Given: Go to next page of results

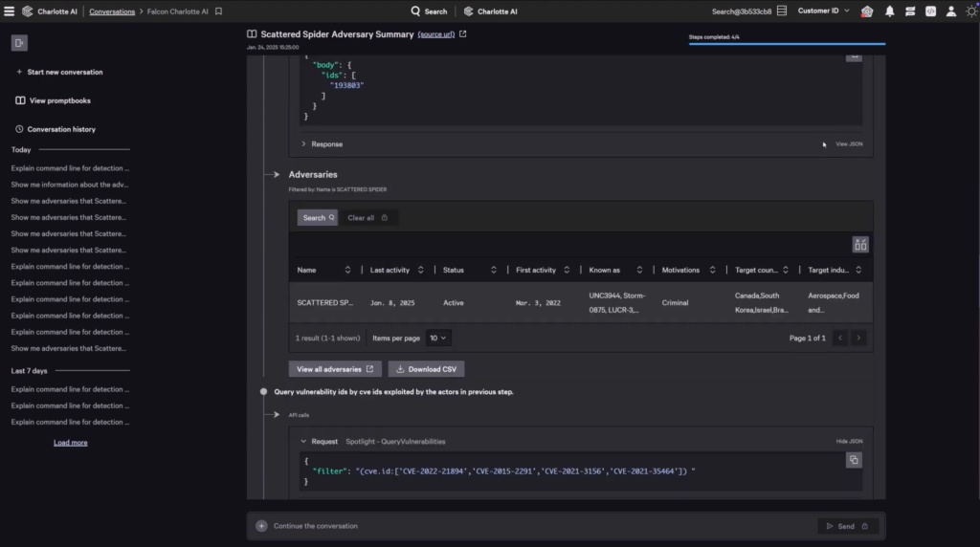Looking at the screenshot, I should pos(858,339).
